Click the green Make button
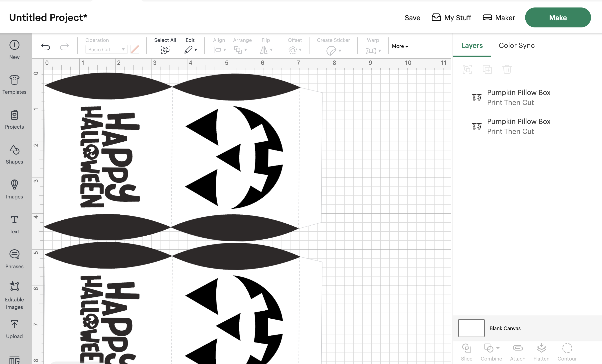The width and height of the screenshot is (602, 364). tap(558, 17)
